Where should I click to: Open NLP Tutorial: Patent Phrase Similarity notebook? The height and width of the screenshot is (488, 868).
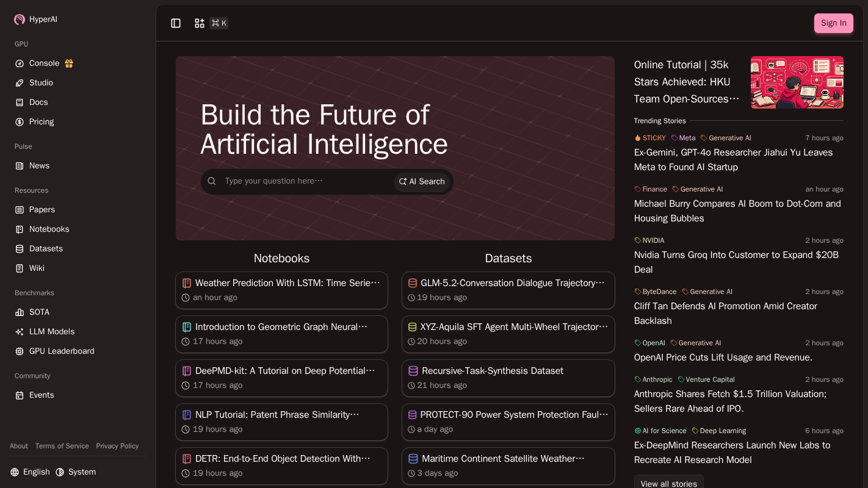[281, 422]
